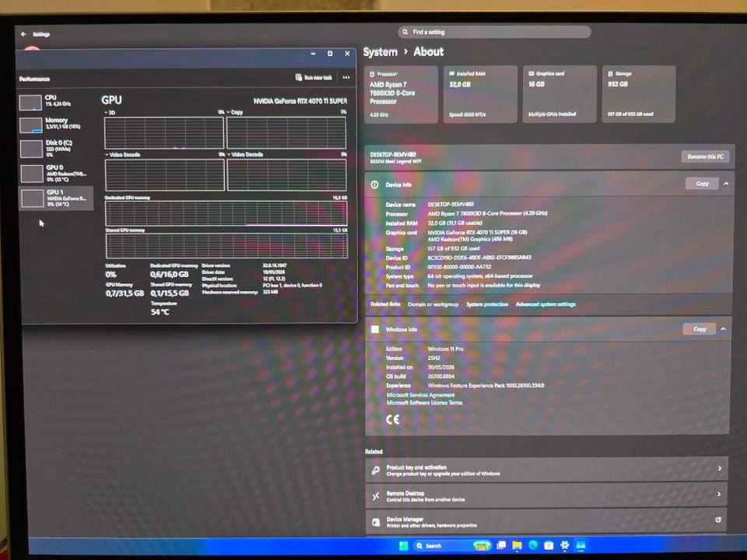This screenshot has height=560, width=747.
Task: Open Microsoft Services Agreement link
Action: coord(420,395)
